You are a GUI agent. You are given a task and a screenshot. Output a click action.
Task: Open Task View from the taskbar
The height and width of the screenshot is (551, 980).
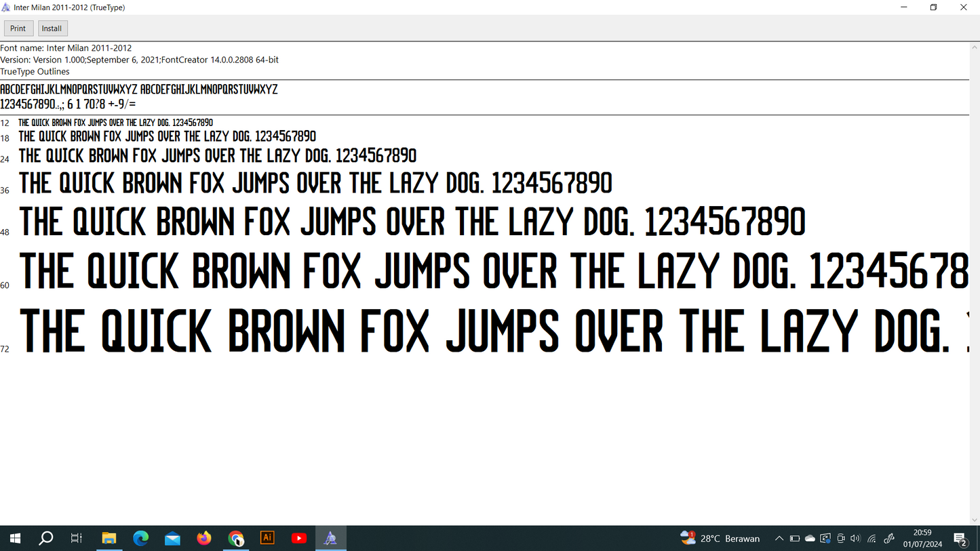[x=77, y=538]
